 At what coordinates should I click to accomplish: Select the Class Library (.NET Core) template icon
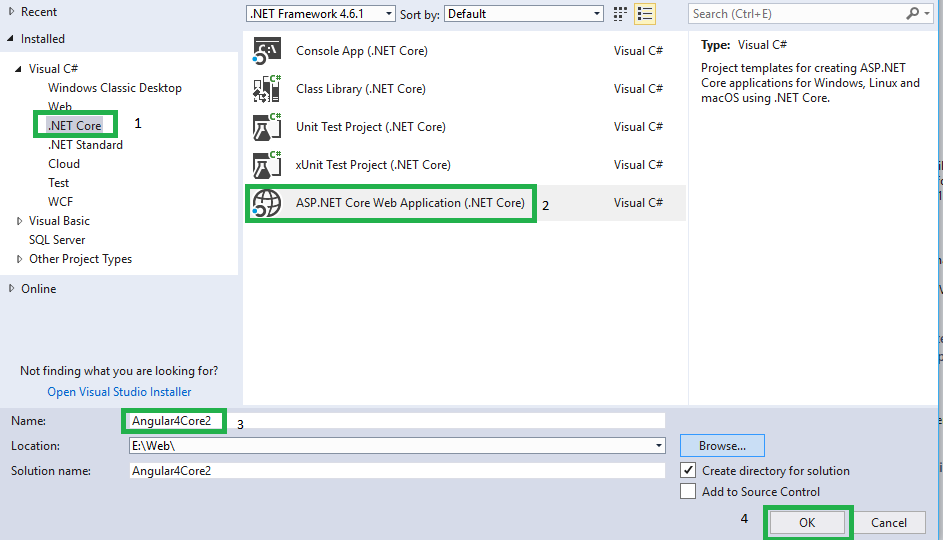(267, 89)
